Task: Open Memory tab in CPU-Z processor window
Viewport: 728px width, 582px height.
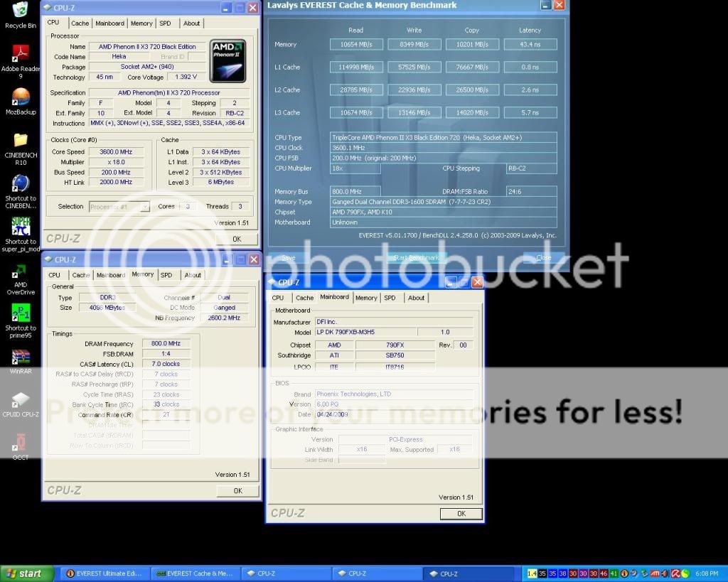Action: pos(141,23)
